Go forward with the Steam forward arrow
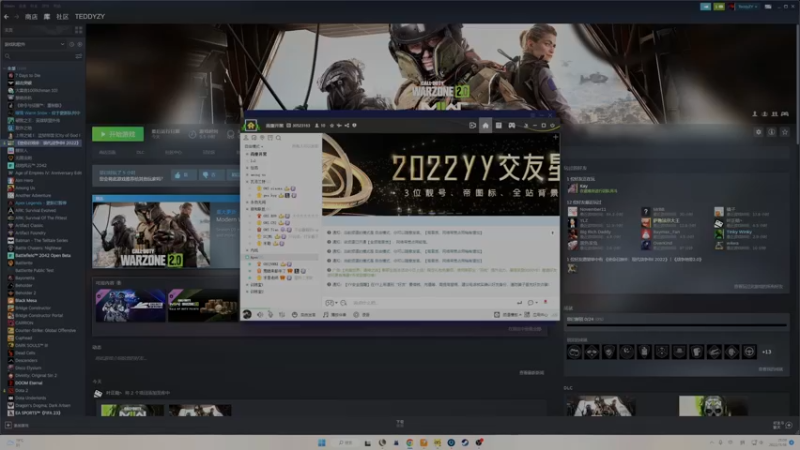 click(16, 17)
